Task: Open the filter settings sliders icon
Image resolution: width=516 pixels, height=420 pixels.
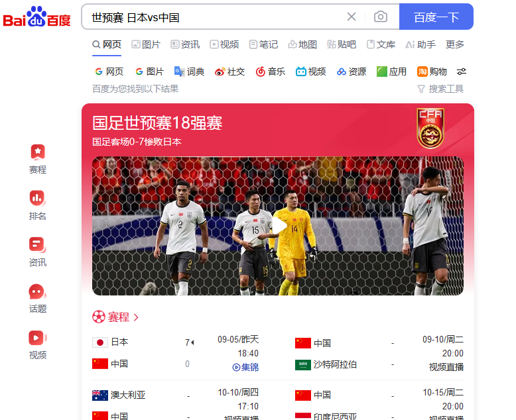Action: (x=462, y=72)
